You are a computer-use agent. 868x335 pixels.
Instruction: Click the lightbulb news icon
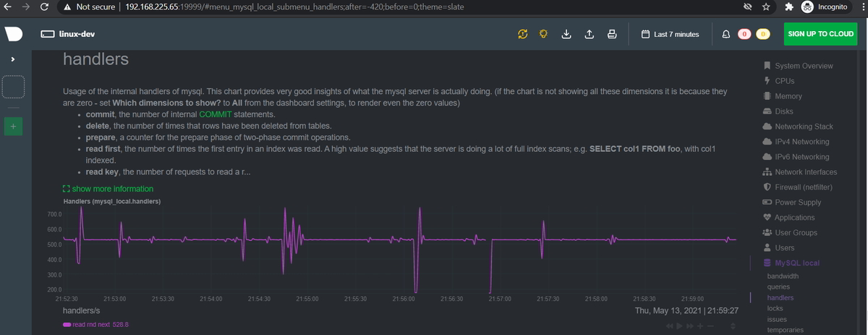543,34
